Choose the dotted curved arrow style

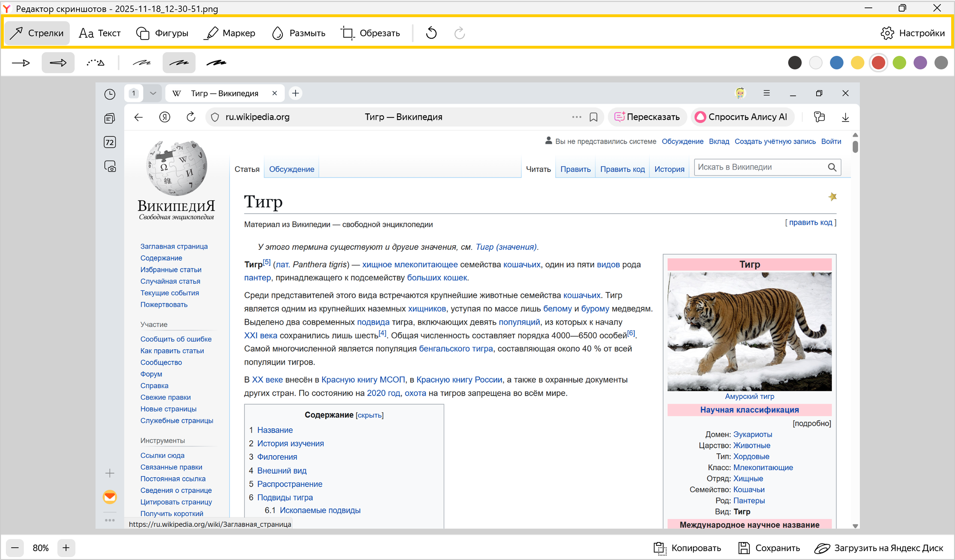[95, 63]
